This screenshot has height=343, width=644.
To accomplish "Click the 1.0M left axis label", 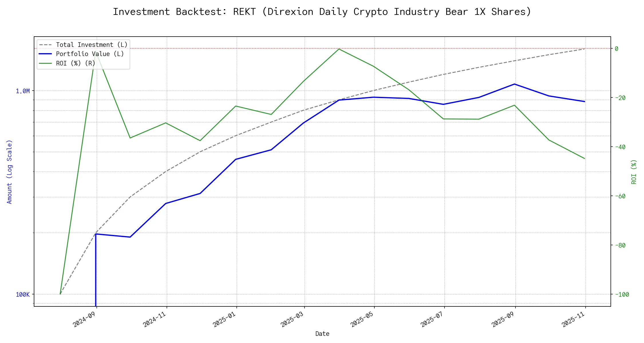I will coord(23,91).
